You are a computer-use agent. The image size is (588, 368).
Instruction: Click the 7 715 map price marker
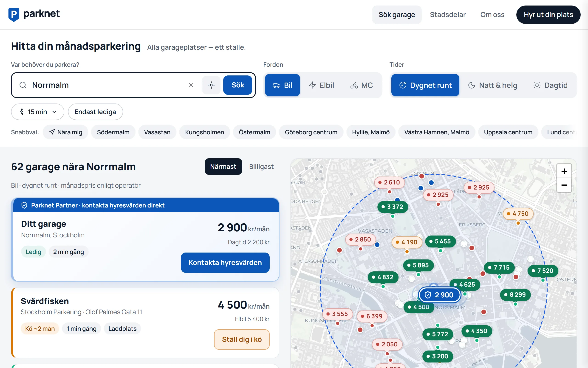(x=499, y=267)
